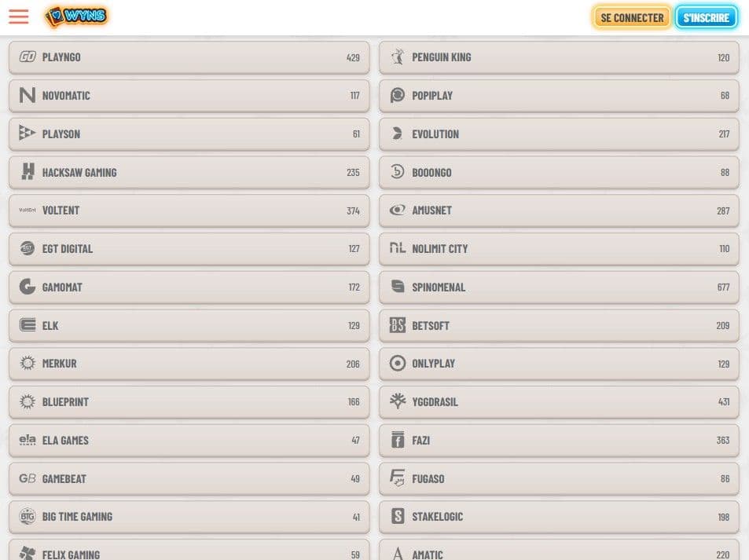Click the Hacksaw Gaming logo icon
This screenshot has width=749, height=560.
[28, 172]
